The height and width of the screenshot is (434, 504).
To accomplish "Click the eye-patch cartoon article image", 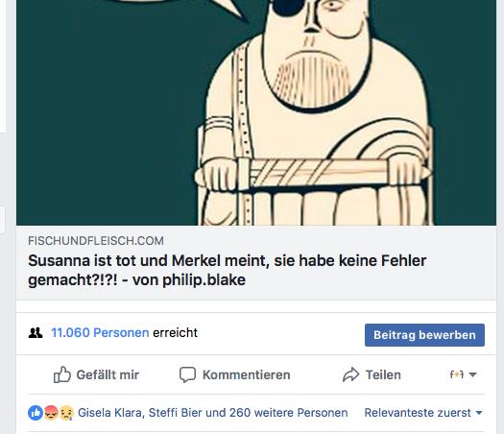I will (256, 112).
